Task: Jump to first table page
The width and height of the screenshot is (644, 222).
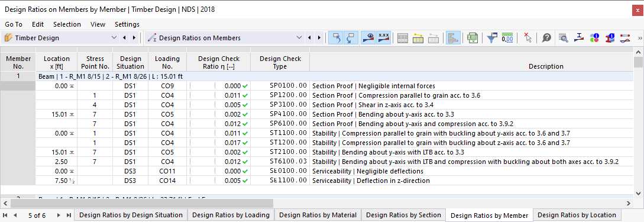Action: pyautogui.click(x=5, y=215)
